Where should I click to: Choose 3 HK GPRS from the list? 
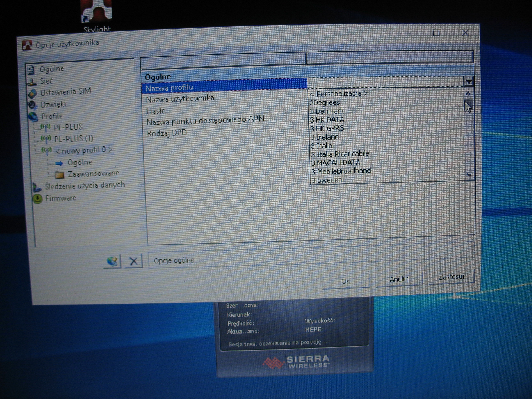point(327,128)
